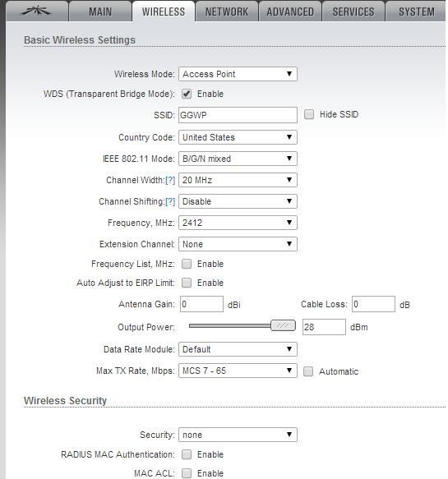Enable Auto Adjust to EIRP Limit
Image resolution: width=448 pixels, height=479 pixels.
(187, 283)
